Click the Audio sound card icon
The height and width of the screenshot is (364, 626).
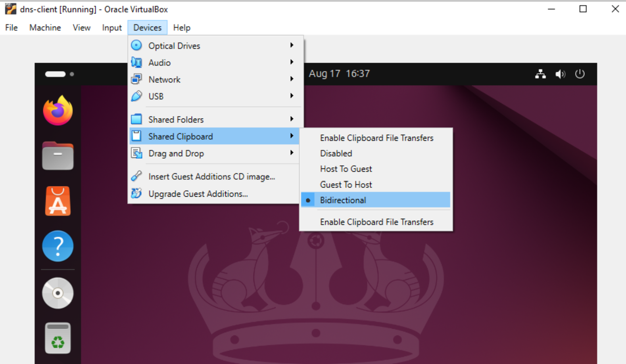tap(136, 62)
